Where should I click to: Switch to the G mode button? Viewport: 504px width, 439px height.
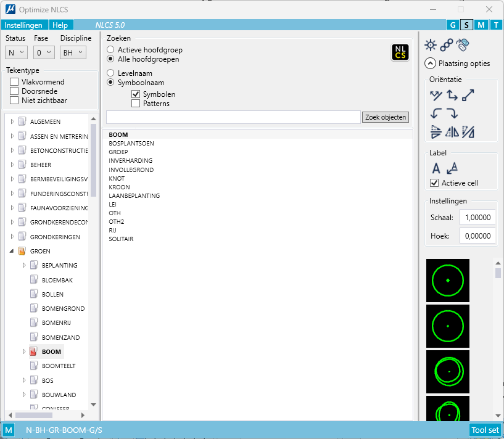click(453, 25)
